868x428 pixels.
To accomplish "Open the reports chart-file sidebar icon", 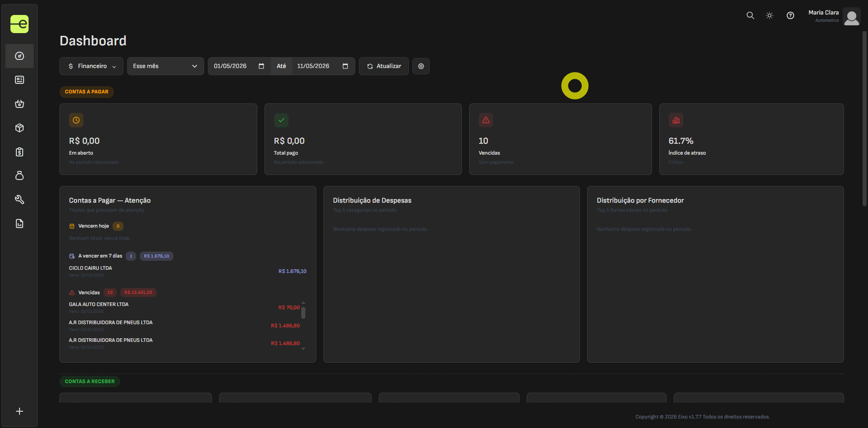I will click(20, 224).
